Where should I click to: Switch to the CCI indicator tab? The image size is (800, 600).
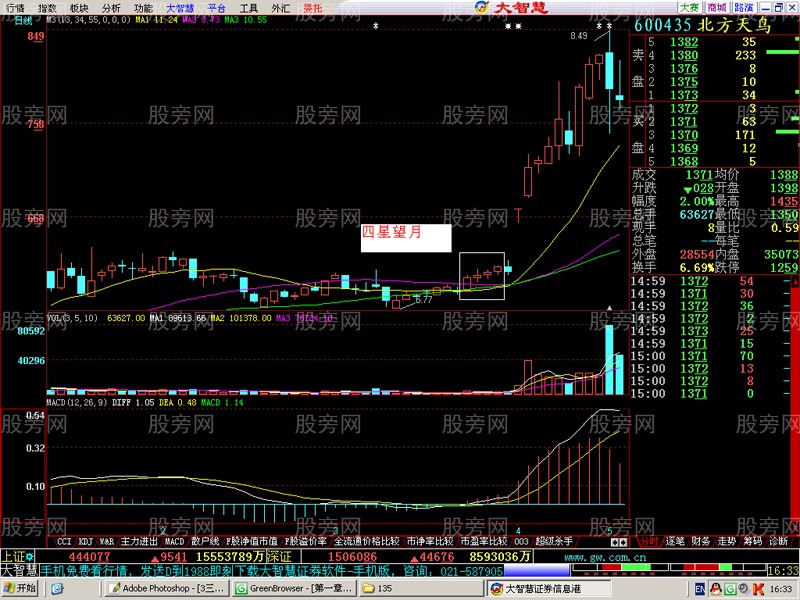tap(64, 541)
